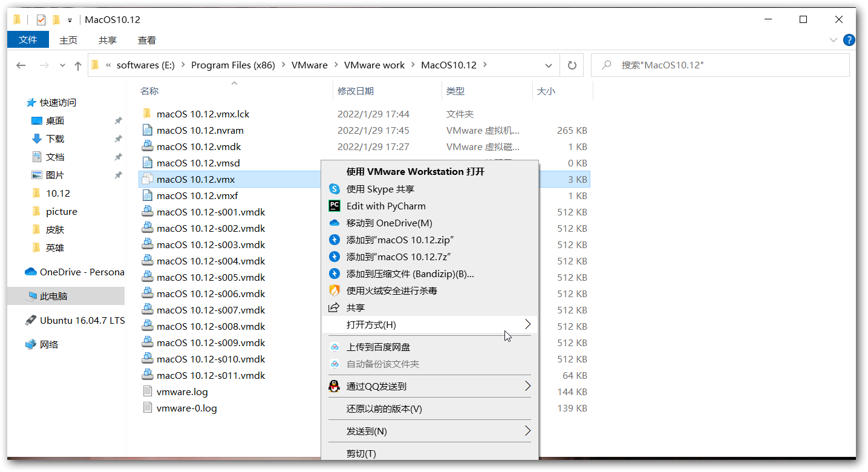Open the address bar history dropdown
This screenshot has width=868, height=472.
(549, 65)
